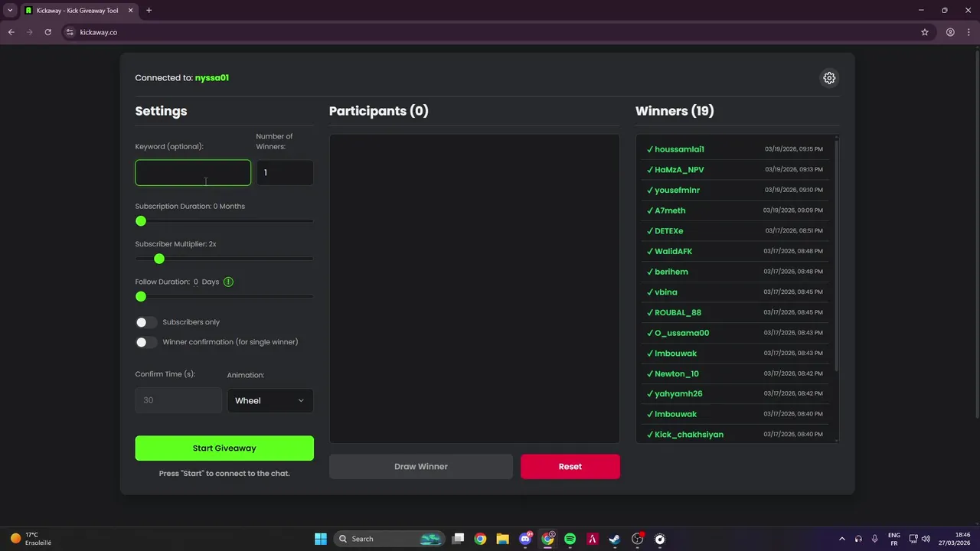Image resolution: width=980 pixels, height=551 pixels.
Task: Open Discord from taskbar
Action: (x=525, y=539)
